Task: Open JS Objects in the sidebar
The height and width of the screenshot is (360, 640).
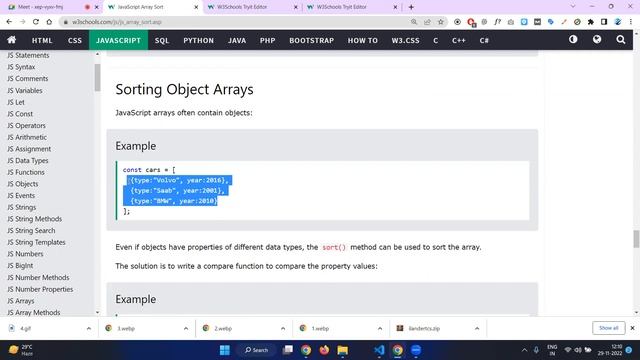Action: coord(22,184)
